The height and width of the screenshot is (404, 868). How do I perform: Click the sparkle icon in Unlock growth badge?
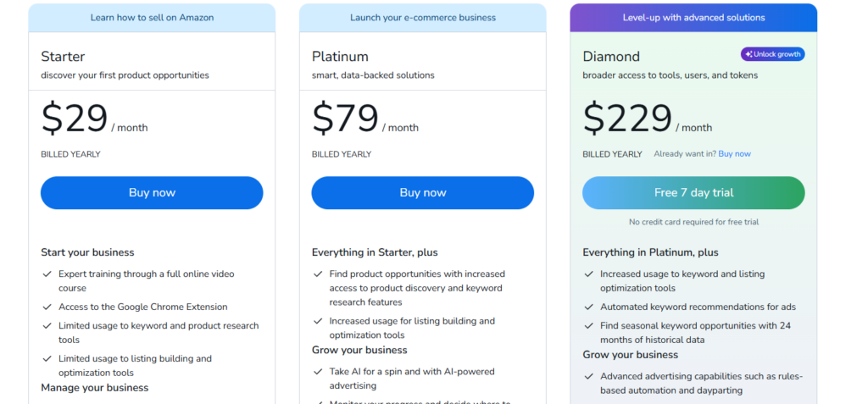[748, 54]
